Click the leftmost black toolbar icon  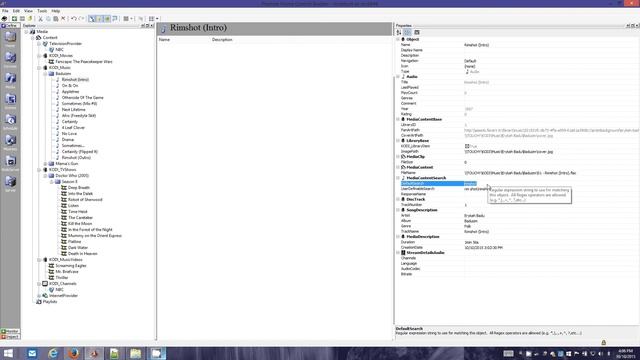tap(4, 19)
